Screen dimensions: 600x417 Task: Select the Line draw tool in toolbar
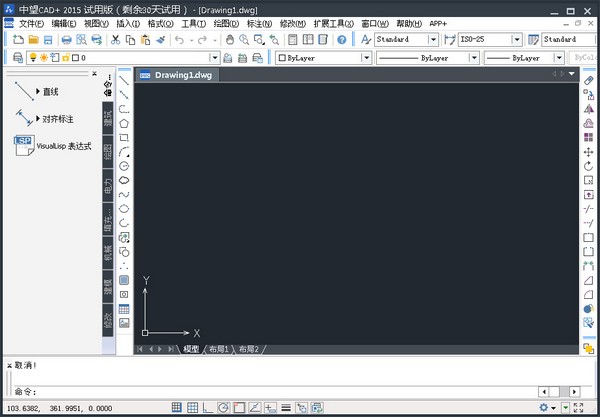click(124, 79)
